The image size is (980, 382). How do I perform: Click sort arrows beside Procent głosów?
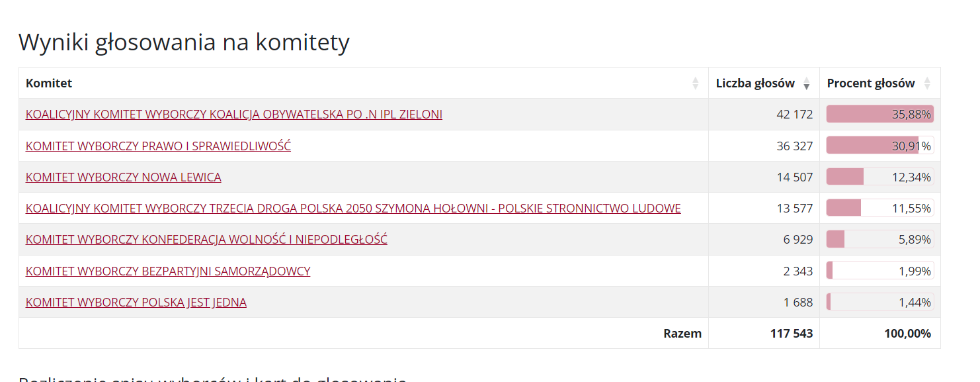(926, 83)
